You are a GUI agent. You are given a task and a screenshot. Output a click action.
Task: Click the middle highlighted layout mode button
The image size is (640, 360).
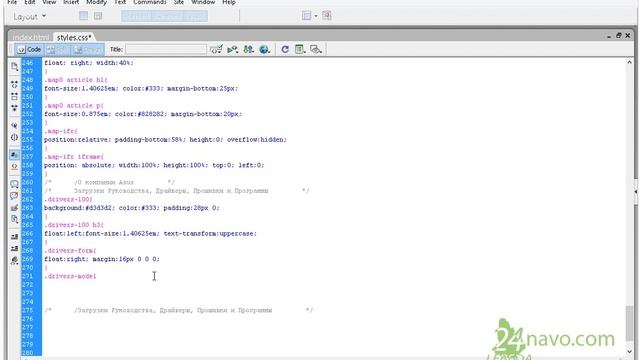(167, 16)
